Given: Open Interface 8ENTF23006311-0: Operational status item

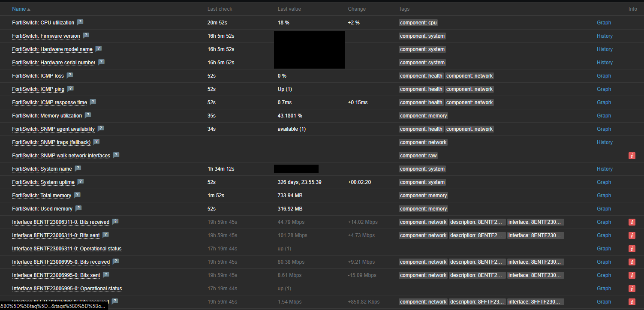Looking at the screenshot, I should click(x=67, y=249).
